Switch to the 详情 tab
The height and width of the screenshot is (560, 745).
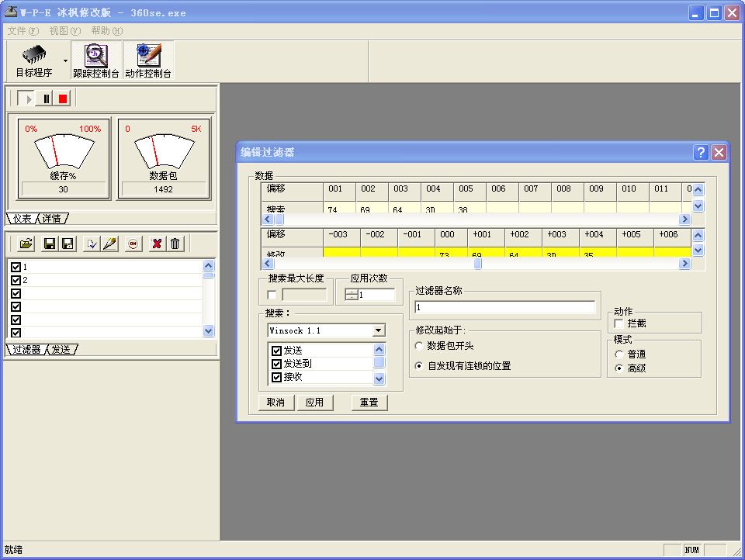click(52, 219)
